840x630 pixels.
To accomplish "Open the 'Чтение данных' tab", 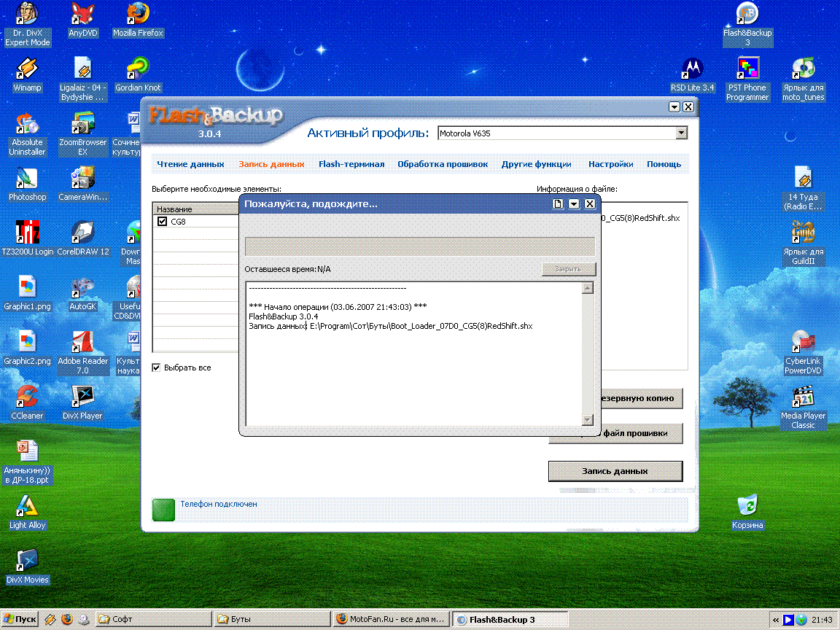I will pos(191,164).
